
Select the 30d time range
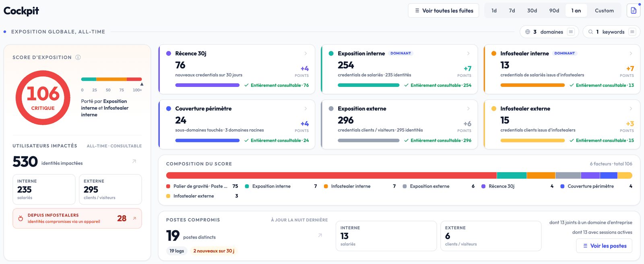point(532,10)
